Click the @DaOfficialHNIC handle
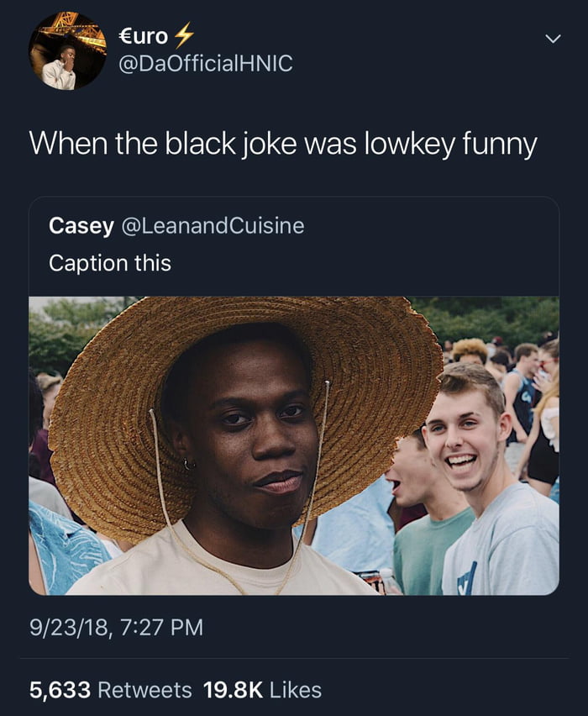 click(206, 63)
